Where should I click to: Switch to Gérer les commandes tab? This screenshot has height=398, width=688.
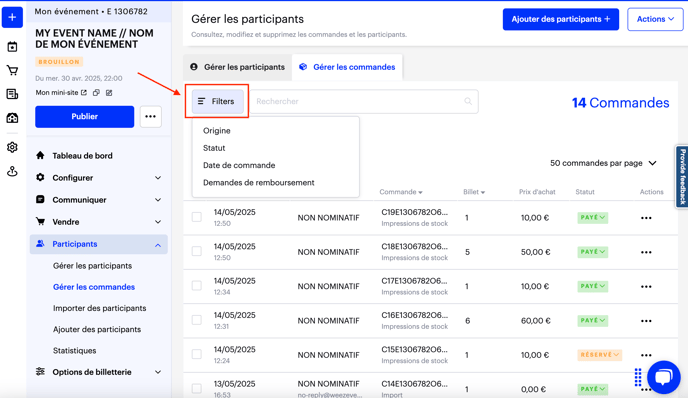347,67
